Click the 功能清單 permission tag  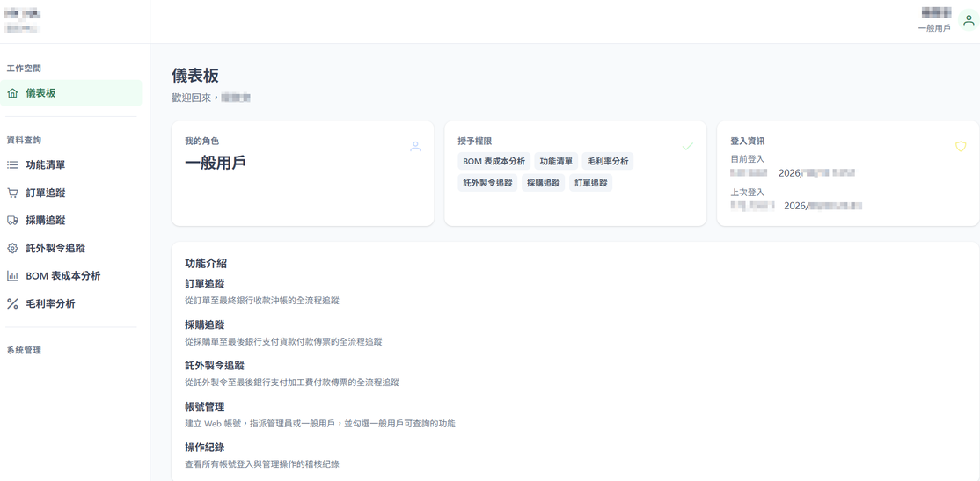click(x=556, y=161)
